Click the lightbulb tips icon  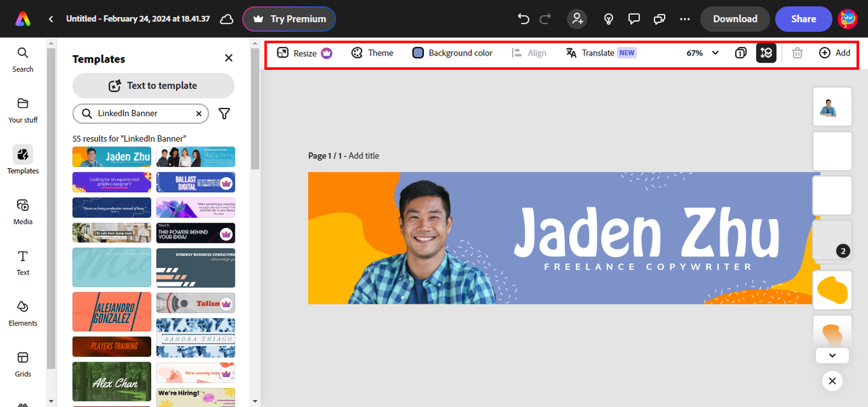pyautogui.click(x=609, y=19)
